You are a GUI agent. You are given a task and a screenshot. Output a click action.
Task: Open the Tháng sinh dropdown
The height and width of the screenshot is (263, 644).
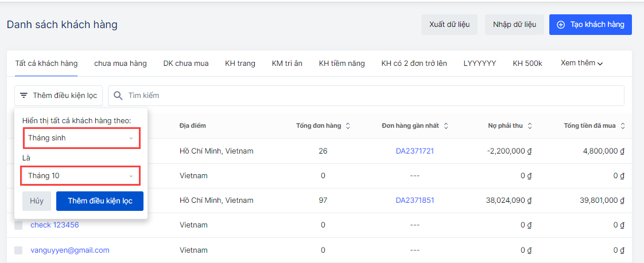(81, 138)
